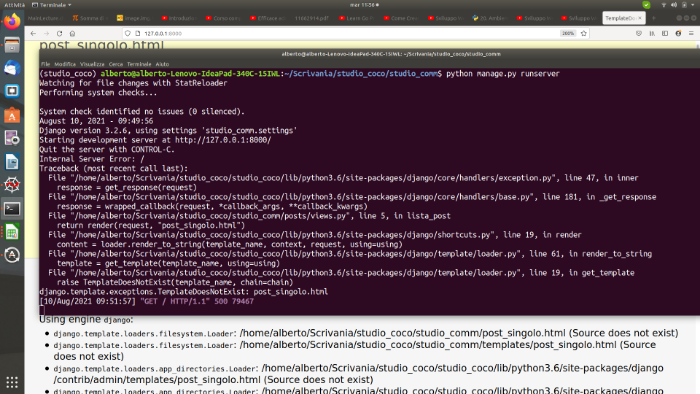The image size is (700, 394).
Task: Switch to the image.img browser tab
Action: [x=134, y=18]
